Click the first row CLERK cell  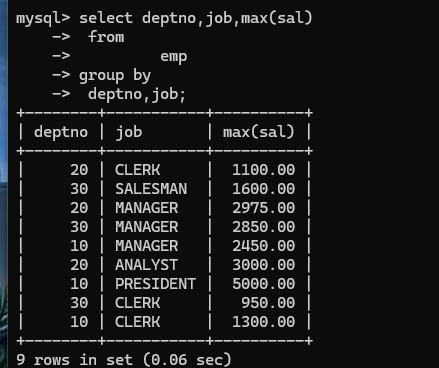pos(137,170)
